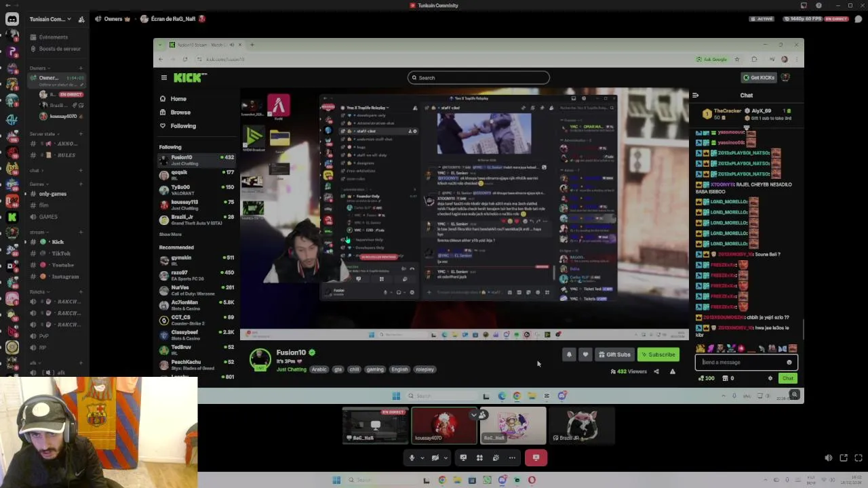Open Ac7ionMan in the Recommended list
This screenshot has width=868, height=488.
tap(197, 305)
